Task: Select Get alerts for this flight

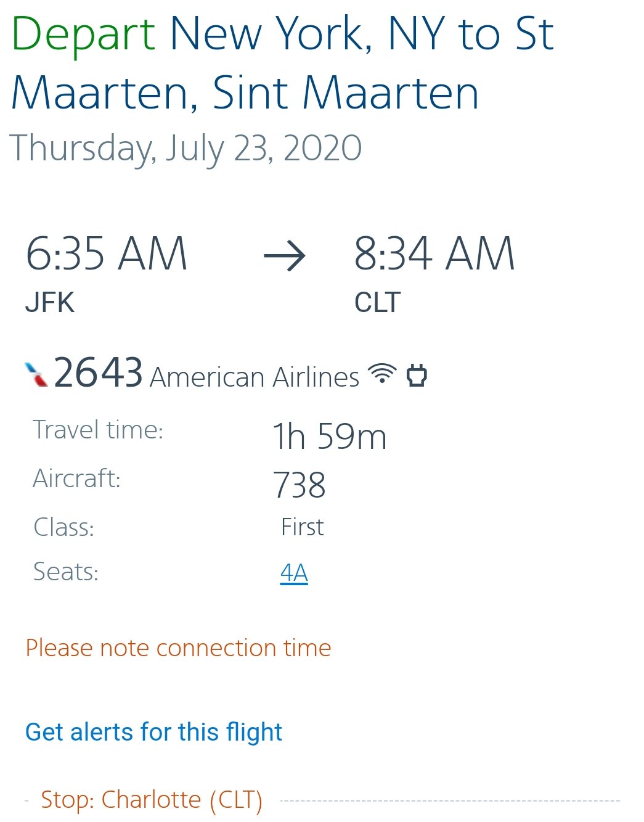Action: click(153, 732)
